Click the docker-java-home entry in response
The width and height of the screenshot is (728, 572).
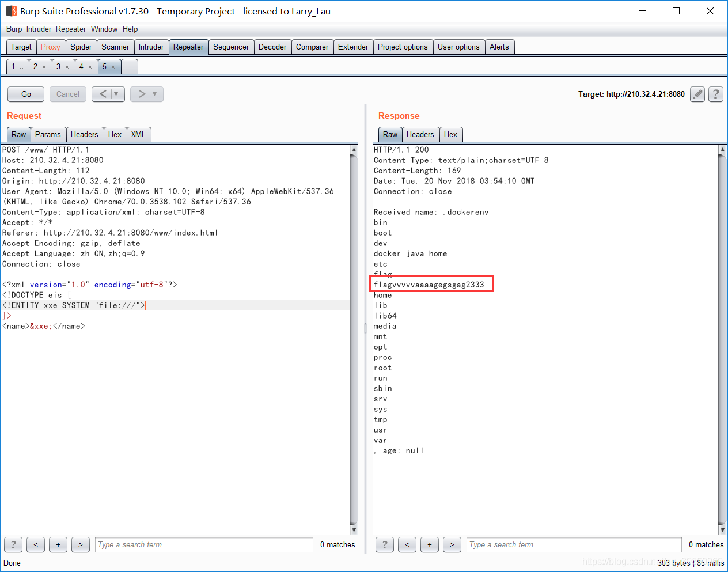click(410, 253)
